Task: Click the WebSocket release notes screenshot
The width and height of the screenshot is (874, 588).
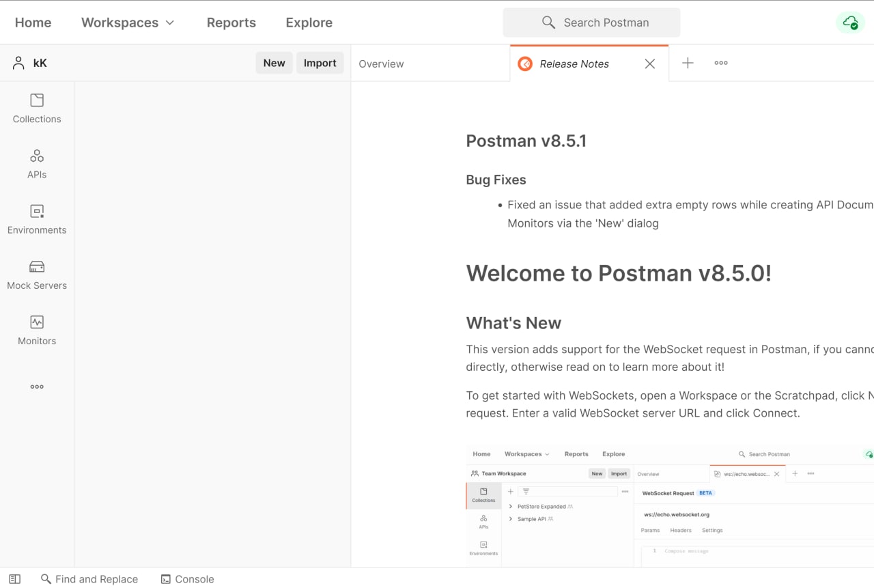Action: pos(670,506)
